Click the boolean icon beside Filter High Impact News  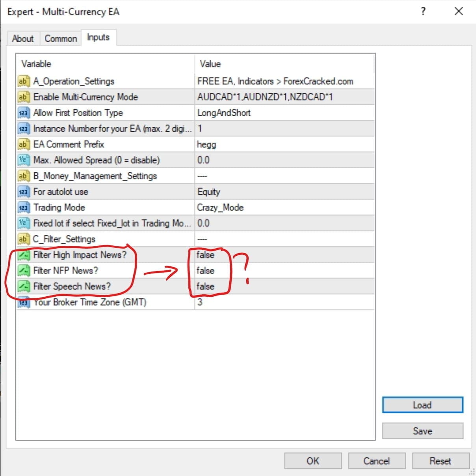point(24,255)
